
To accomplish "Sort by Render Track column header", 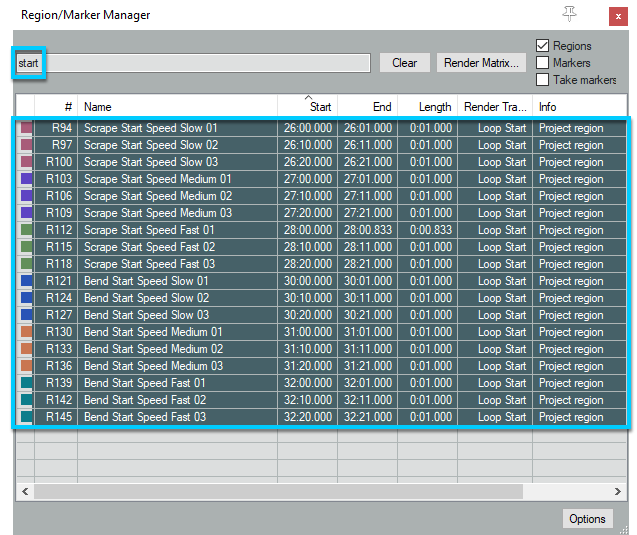I will coord(495,106).
